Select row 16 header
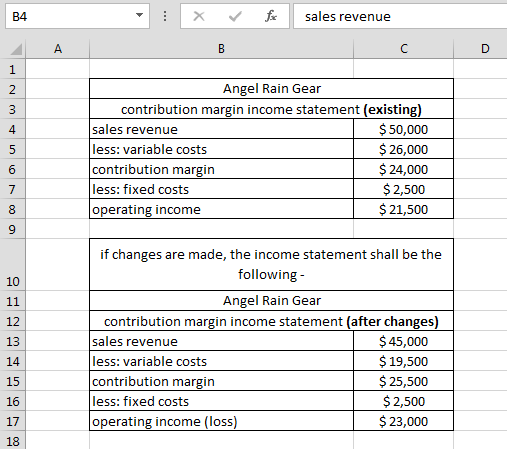 coord(12,401)
